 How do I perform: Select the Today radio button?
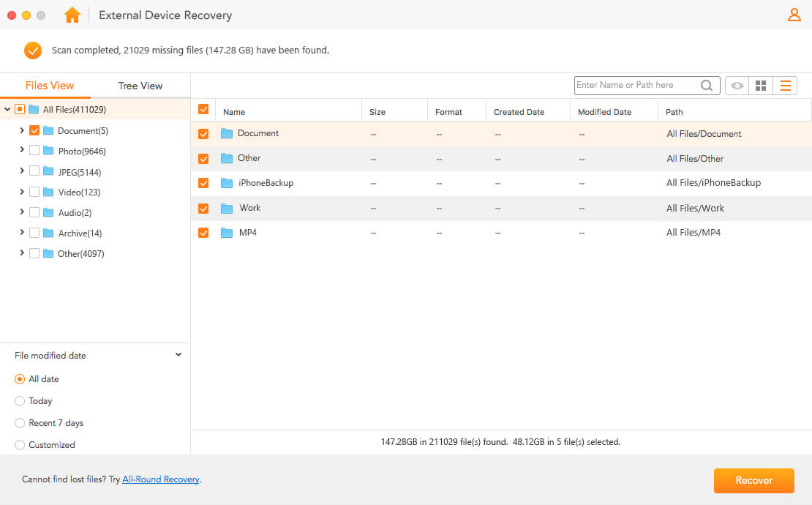click(19, 401)
